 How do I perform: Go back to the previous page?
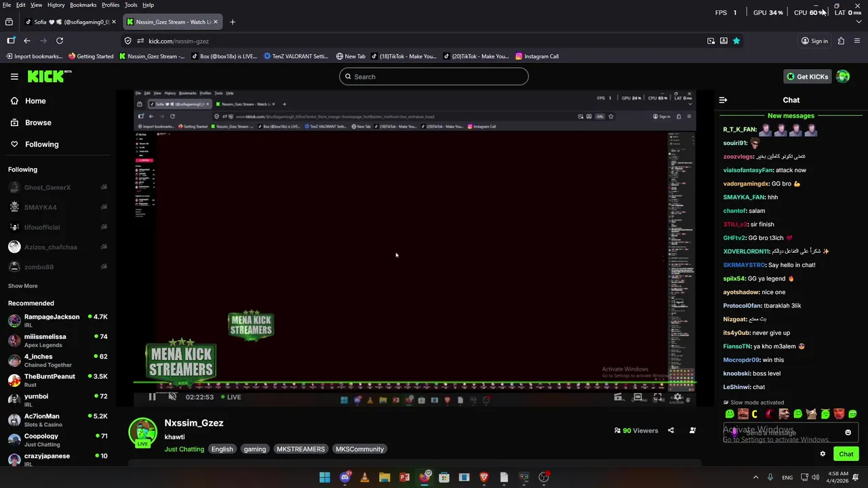coord(27,41)
